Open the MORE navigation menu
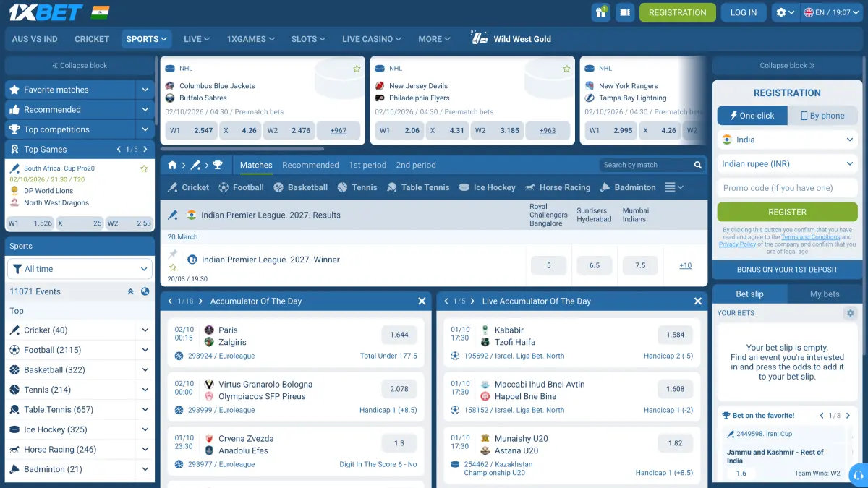The height and width of the screenshot is (488, 868). (x=434, y=39)
